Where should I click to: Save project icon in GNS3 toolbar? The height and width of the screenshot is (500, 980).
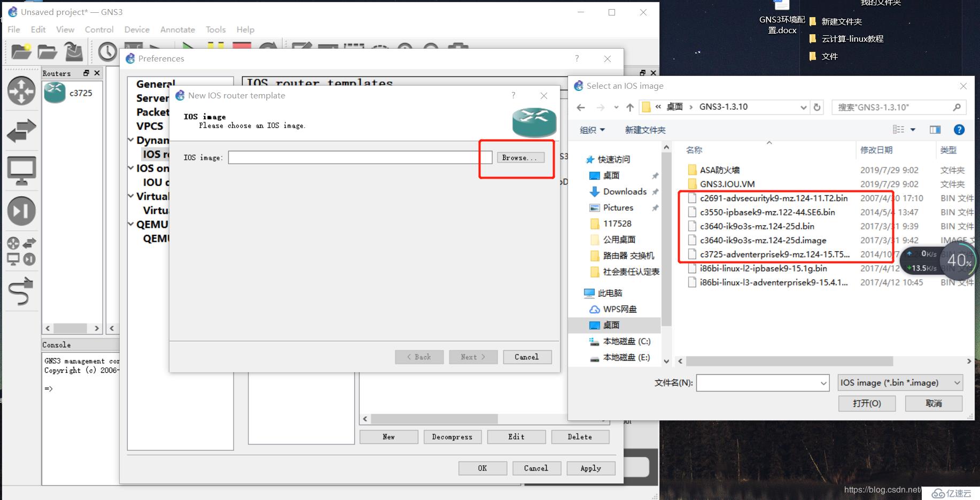pyautogui.click(x=74, y=52)
